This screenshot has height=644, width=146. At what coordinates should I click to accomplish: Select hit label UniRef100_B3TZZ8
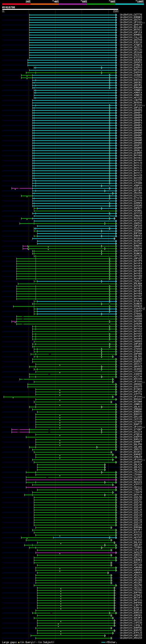click(131, 57)
